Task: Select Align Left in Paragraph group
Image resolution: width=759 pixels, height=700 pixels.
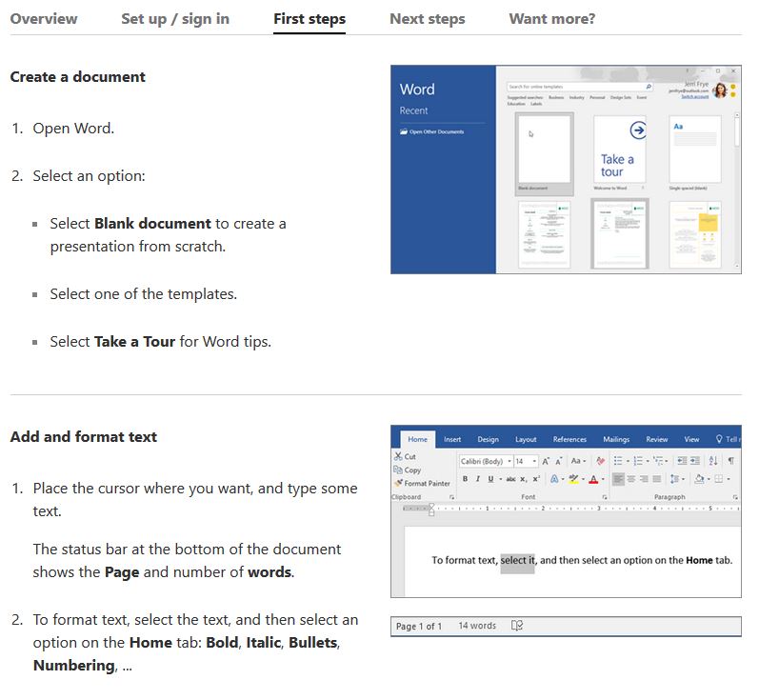Action: (618, 479)
